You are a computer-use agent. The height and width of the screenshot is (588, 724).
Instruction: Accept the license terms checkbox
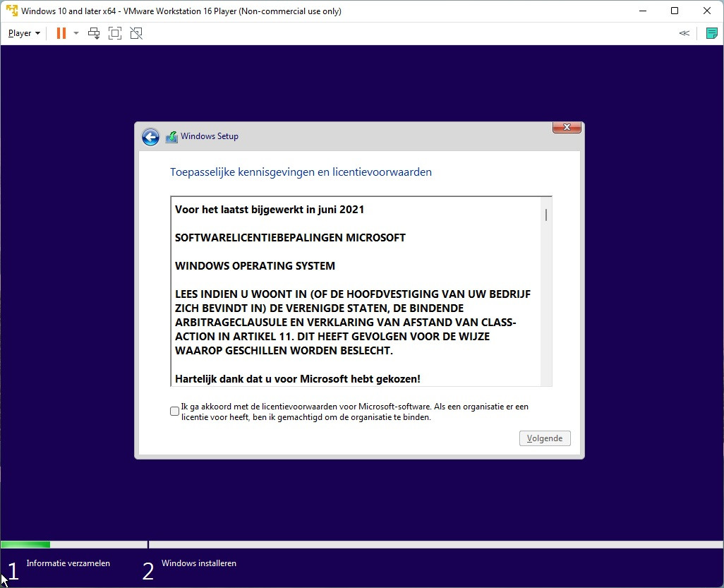[174, 411]
